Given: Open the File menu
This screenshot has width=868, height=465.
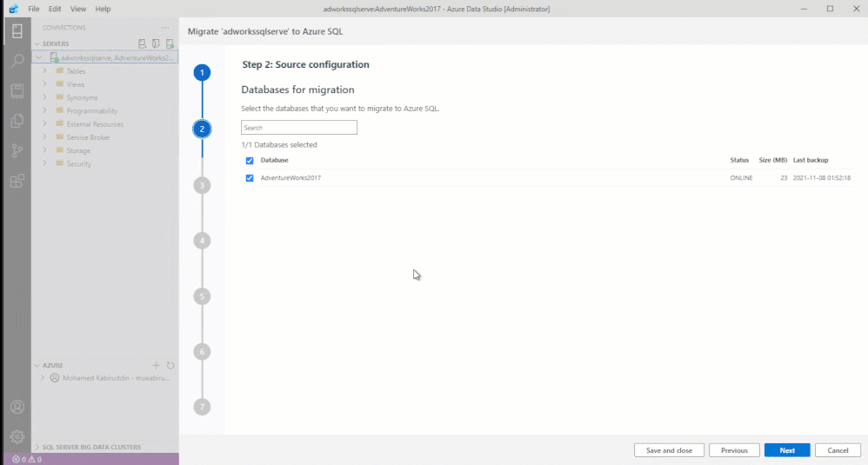Looking at the screenshot, I should (x=34, y=9).
